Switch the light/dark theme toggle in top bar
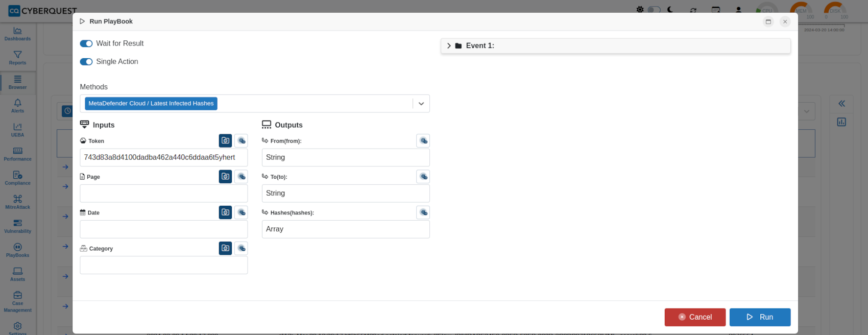 click(x=654, y=10)
